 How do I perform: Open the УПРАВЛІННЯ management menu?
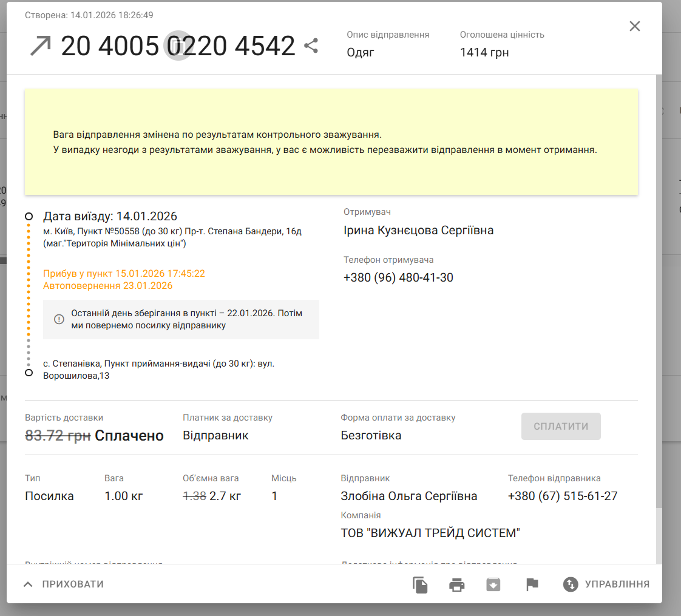point(606,584)
